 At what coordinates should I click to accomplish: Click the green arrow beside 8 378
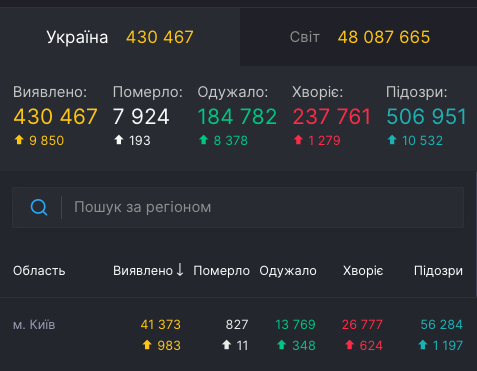coord(203,140)
